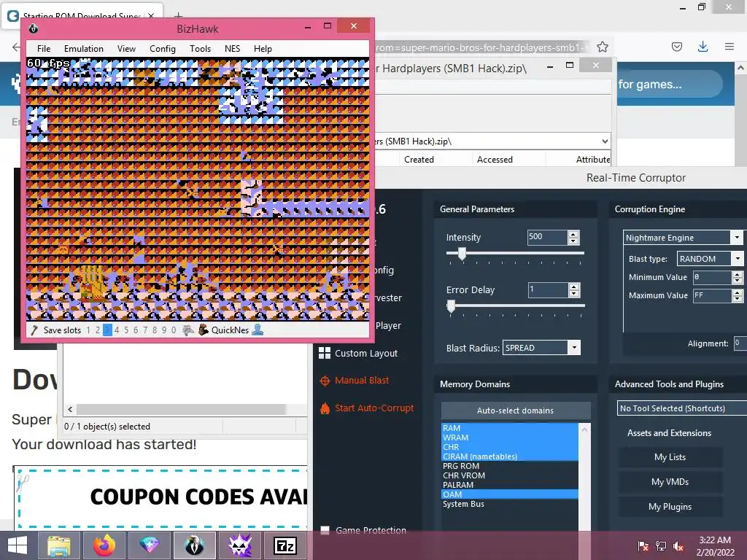Screen dimensions: 747x560
Task: Open Windows Start menu
Action: pos(18,545)
